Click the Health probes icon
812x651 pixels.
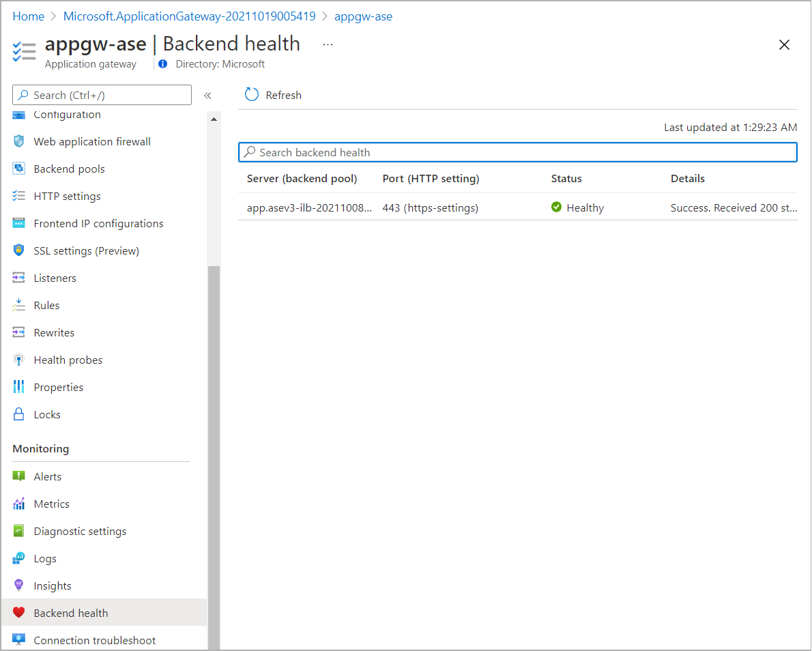click(18, 360)
